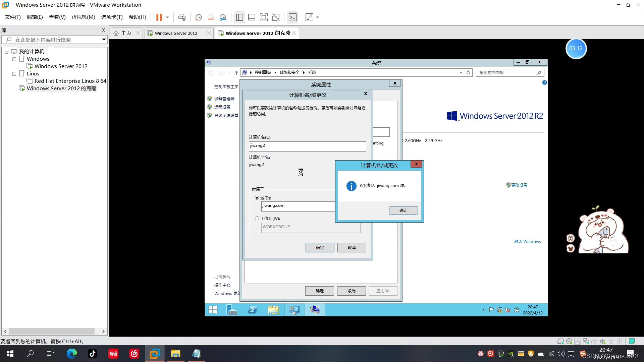
Task: Click the console view icon
Action: coord(292,17)
